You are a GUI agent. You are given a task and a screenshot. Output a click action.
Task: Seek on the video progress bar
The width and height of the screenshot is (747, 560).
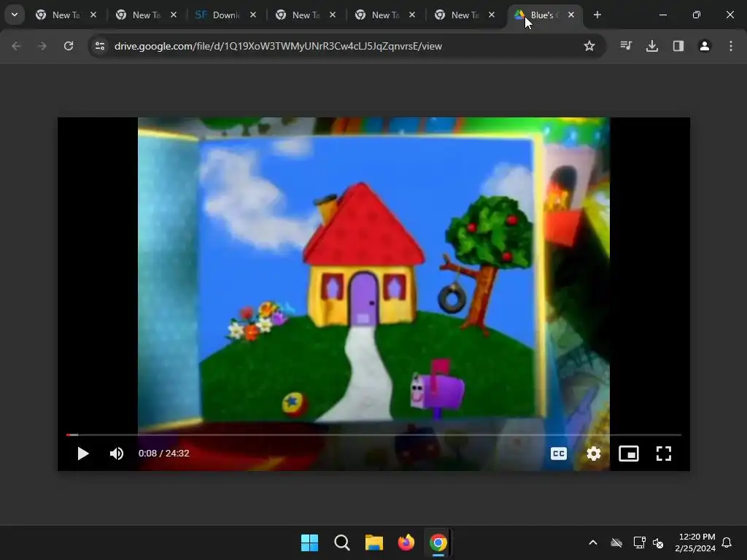click(373, 435)
